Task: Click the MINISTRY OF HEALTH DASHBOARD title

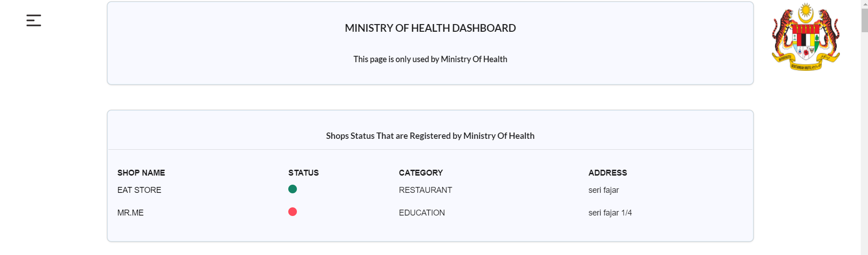Action: pyautogui.click(x=430, y=28)
